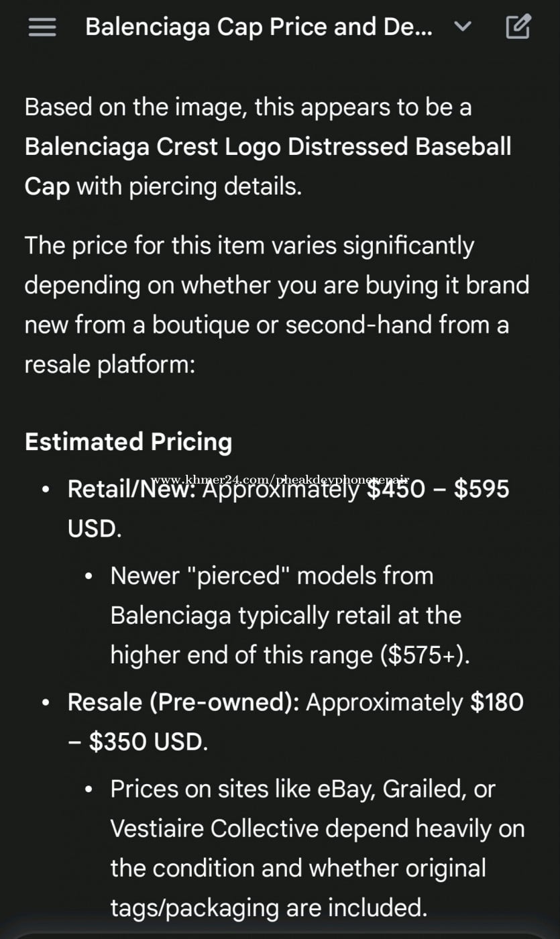Open the hamburger sidebar menu

pyautogui.click(x=42, y=27)
